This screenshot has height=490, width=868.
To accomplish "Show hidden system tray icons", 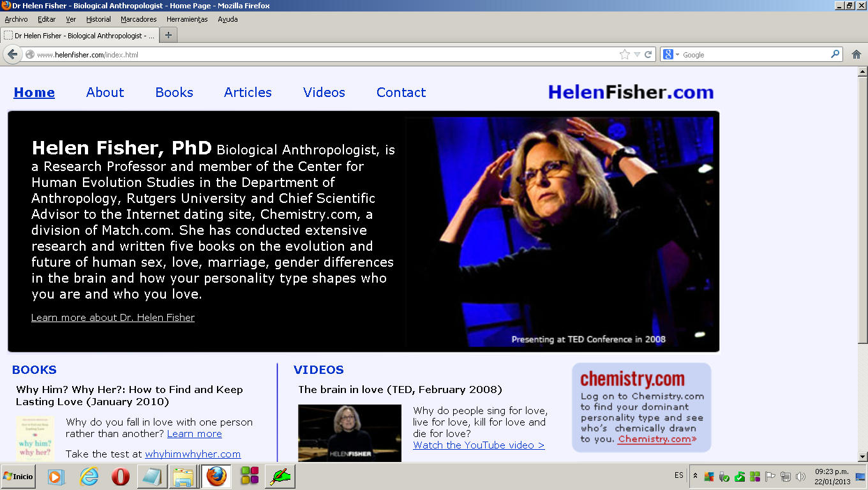I will [x=695, y=477].
